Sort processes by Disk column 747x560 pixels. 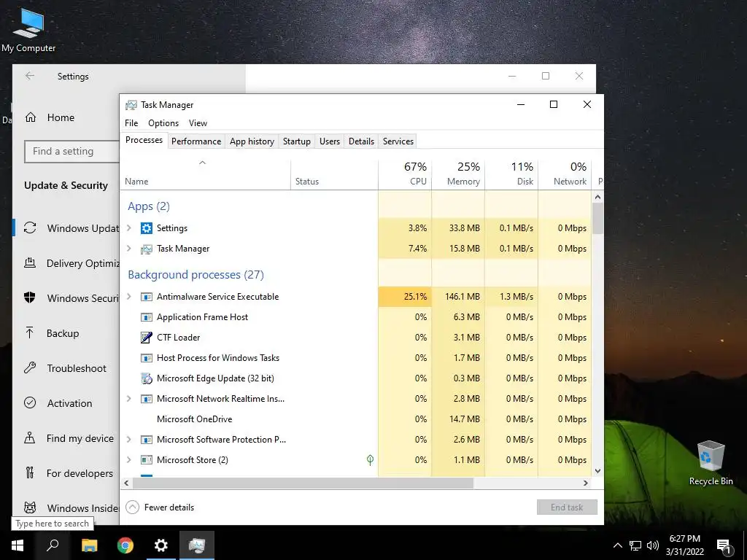511,174
